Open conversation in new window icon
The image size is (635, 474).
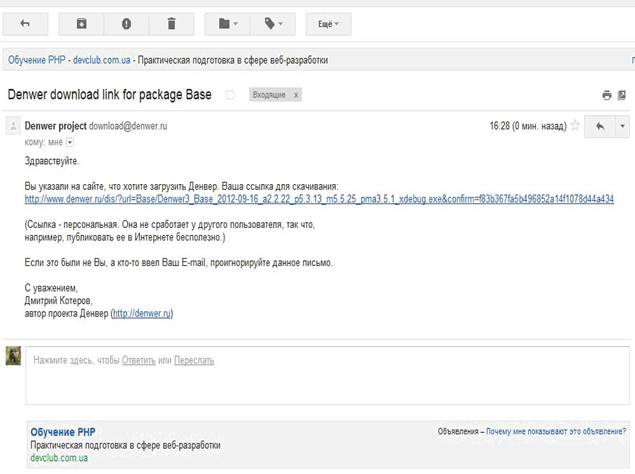pyautogui.click(x=622, y=95)
